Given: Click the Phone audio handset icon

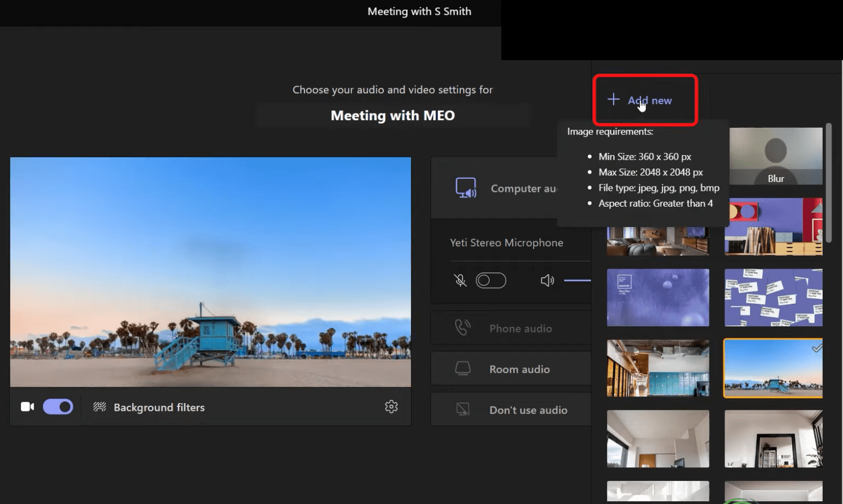Looking at the screenshot, I should click(x=463, y=327).
